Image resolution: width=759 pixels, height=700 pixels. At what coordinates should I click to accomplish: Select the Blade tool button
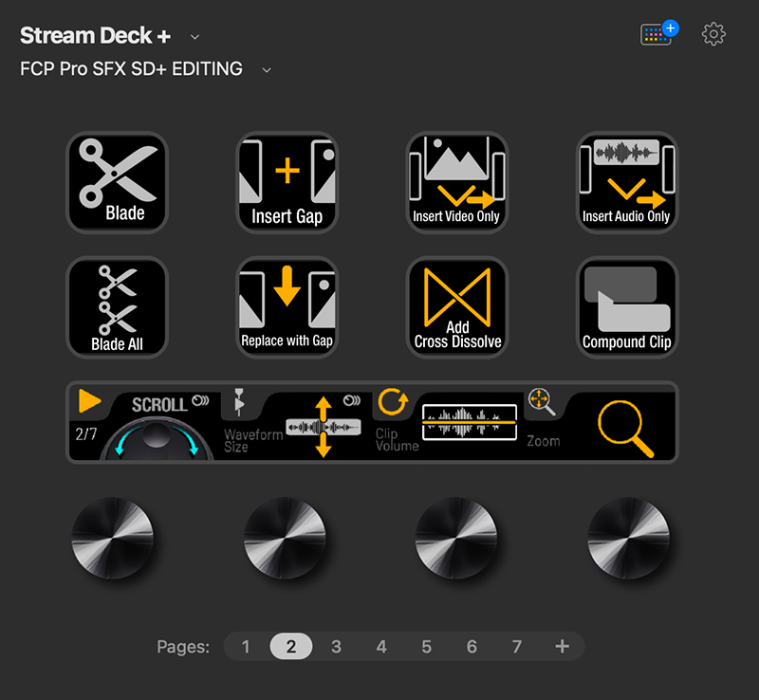tap(117, 181)
